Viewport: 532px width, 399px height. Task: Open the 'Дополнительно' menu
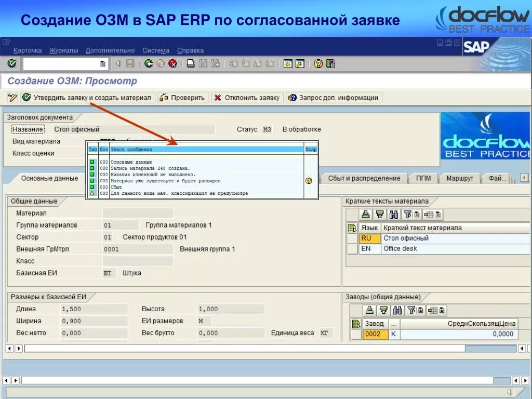coord(110,50)
